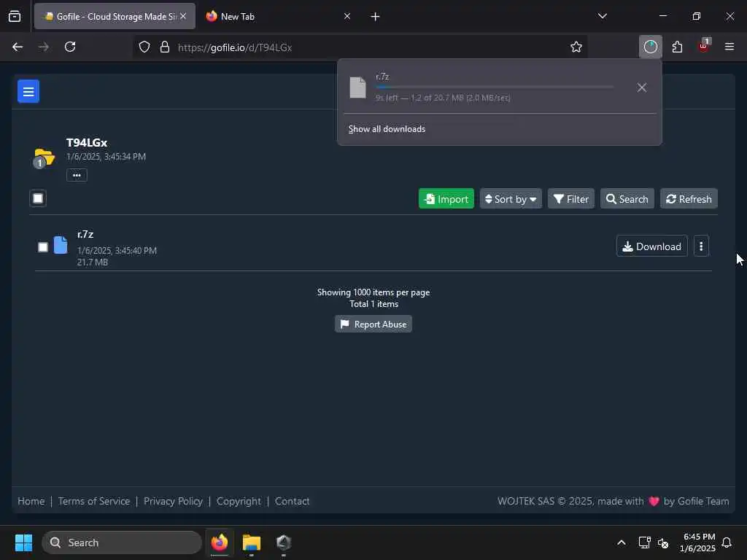
Task: Click the Firefox icon in the taskbar
Action: 220,542
